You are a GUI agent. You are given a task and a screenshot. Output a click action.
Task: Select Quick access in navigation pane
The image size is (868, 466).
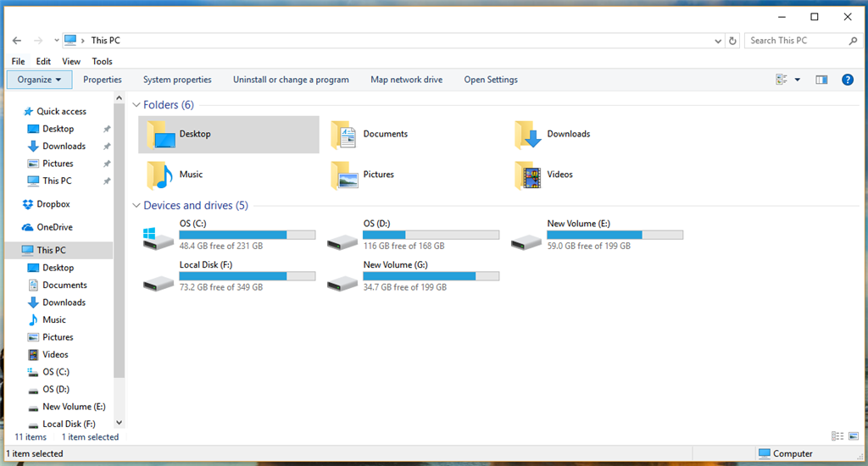click(x=61, y=111)
